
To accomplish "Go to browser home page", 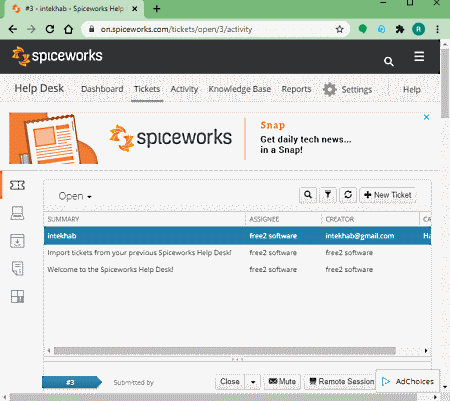I will pos(69,29).
